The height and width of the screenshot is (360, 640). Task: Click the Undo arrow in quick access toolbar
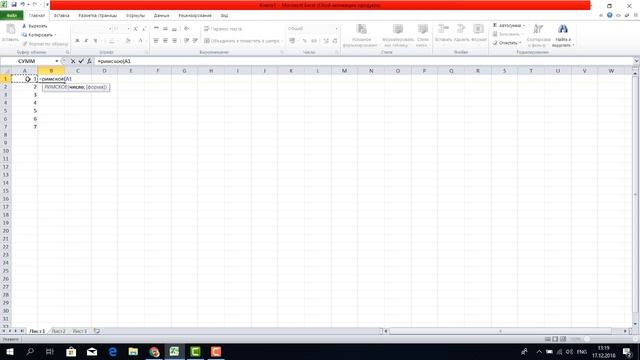click(23, 4)
